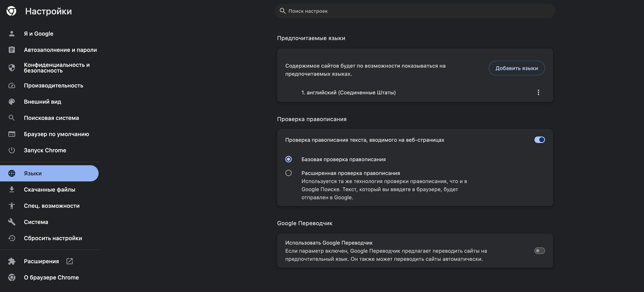Open Внешний вид settings page
Image resolution: width=644 pixels, height=292 pixels.
49,102
